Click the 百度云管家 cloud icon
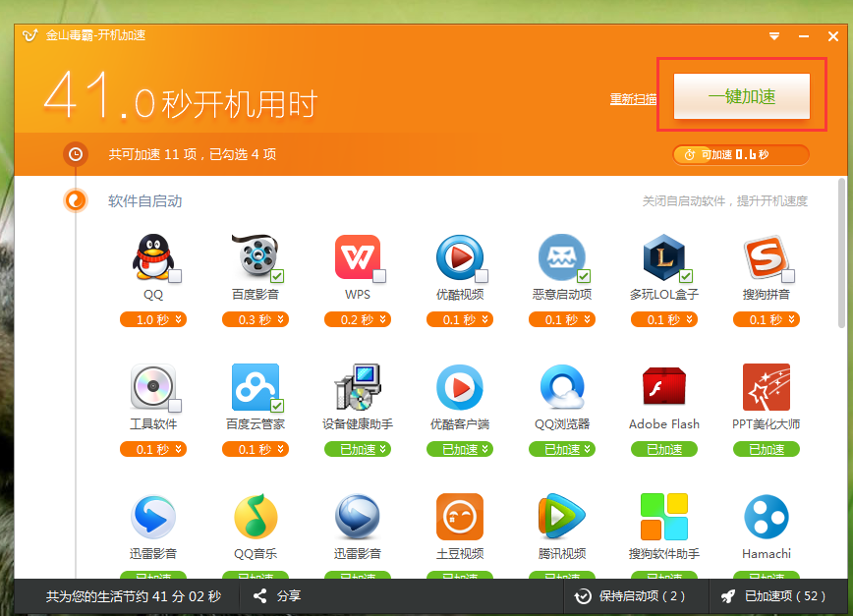This screenshot has width=853, height=616. pos(256,386)
